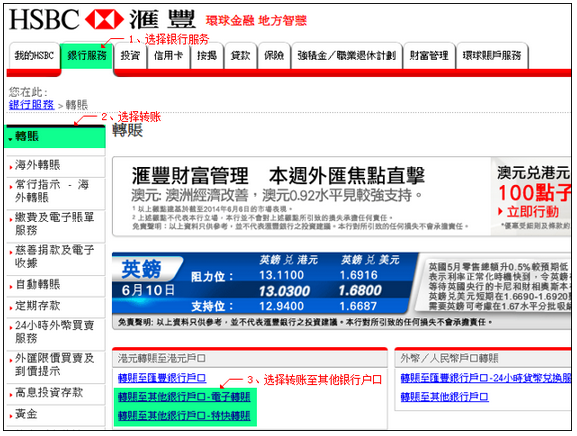
Task: Click the 外幣/人民幣戶口轉賬 section header
Action: click(x=483, y=359)
